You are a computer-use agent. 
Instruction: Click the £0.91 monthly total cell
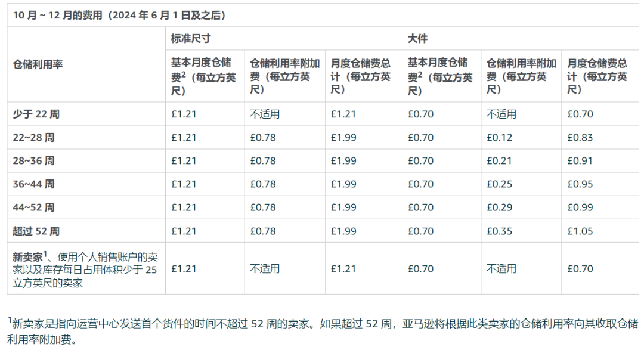[x=580, y=160]
